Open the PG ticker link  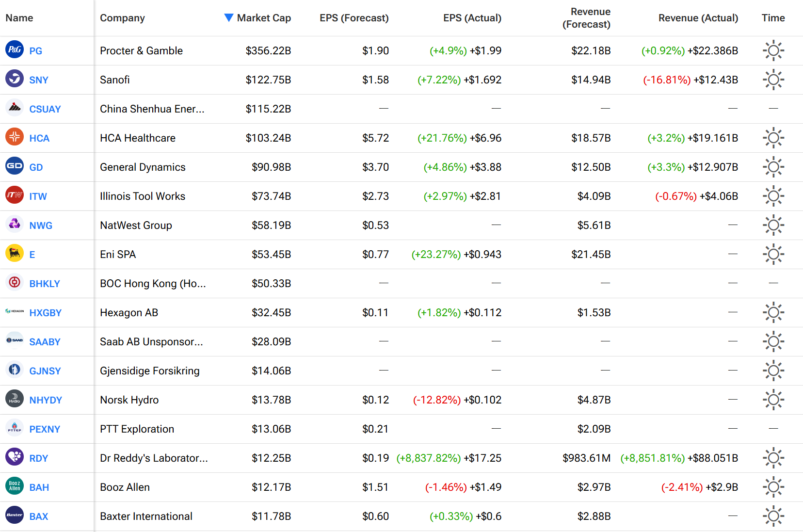36,51
